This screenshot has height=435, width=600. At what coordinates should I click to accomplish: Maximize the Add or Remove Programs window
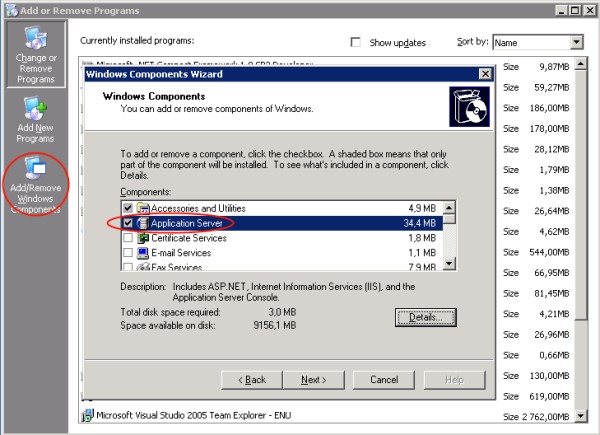pos(575,10)
